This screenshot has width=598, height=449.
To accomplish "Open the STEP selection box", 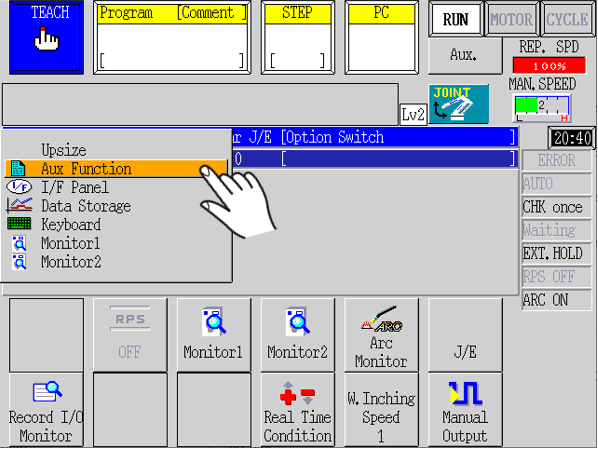I will pos(297,37).
